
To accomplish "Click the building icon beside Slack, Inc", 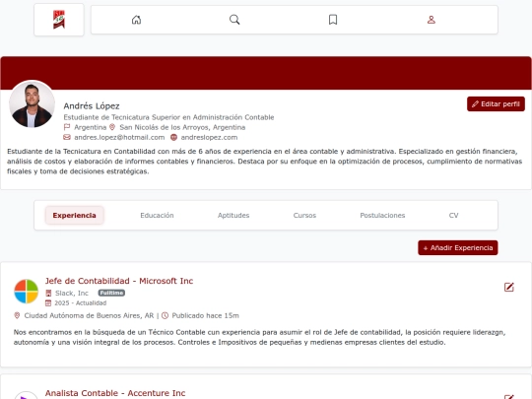I will pos(48,293).
